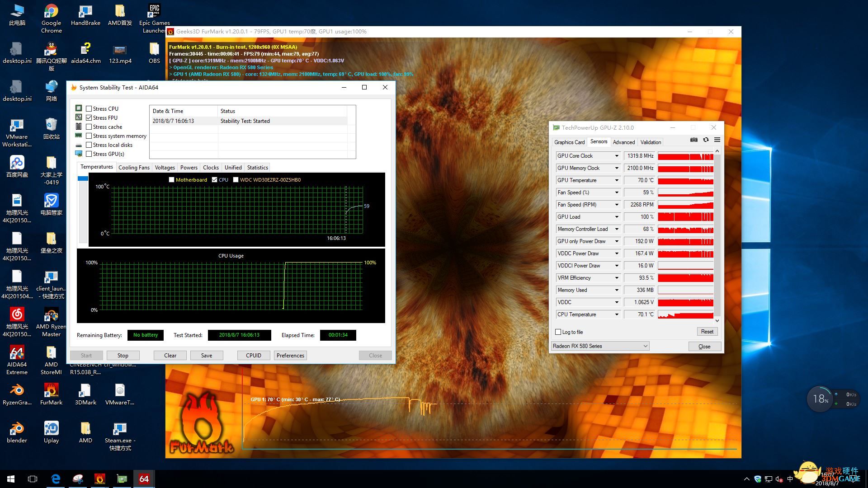
Task: Click the GPU-Z sensor list scrollbar
Action: click(717, 235)
